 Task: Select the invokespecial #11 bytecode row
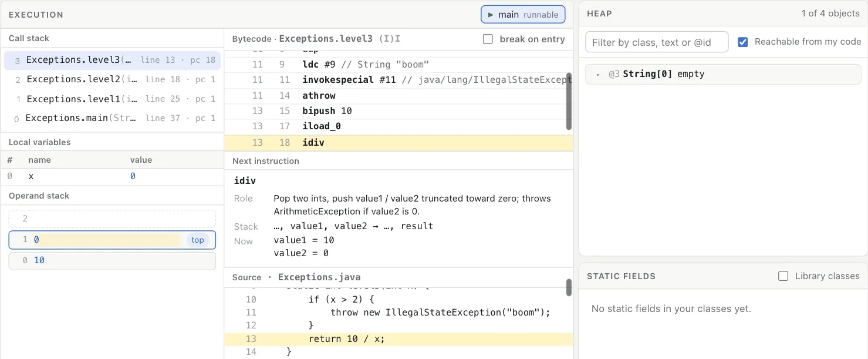[x=398, y=80]
